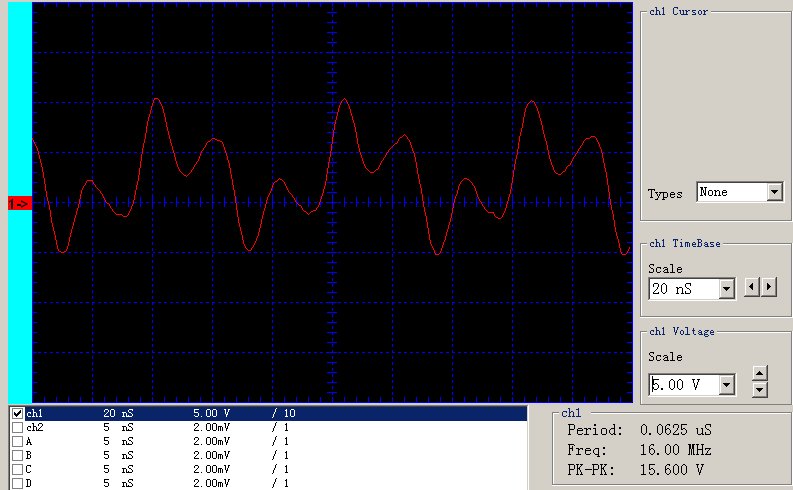The height and width of the screenshot is (490, 793).
Task: Select the A channel row label
Action: click(x=29, y=441)
